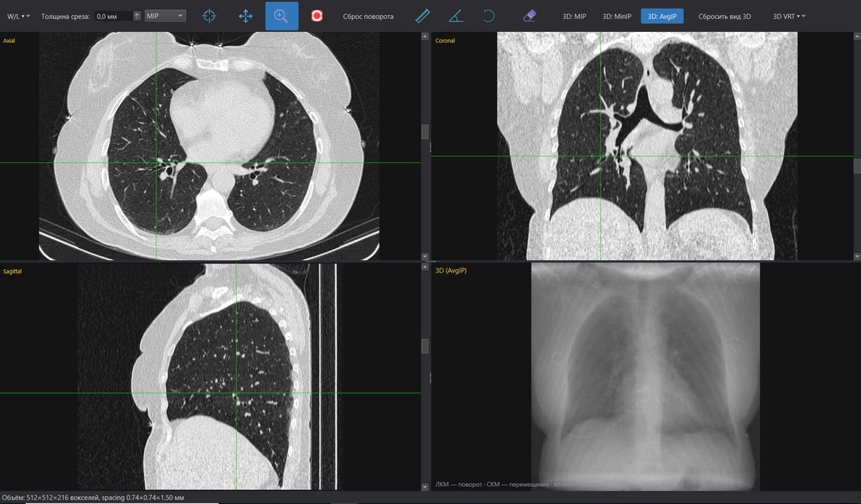Click the Coronal viewport label

445,41
